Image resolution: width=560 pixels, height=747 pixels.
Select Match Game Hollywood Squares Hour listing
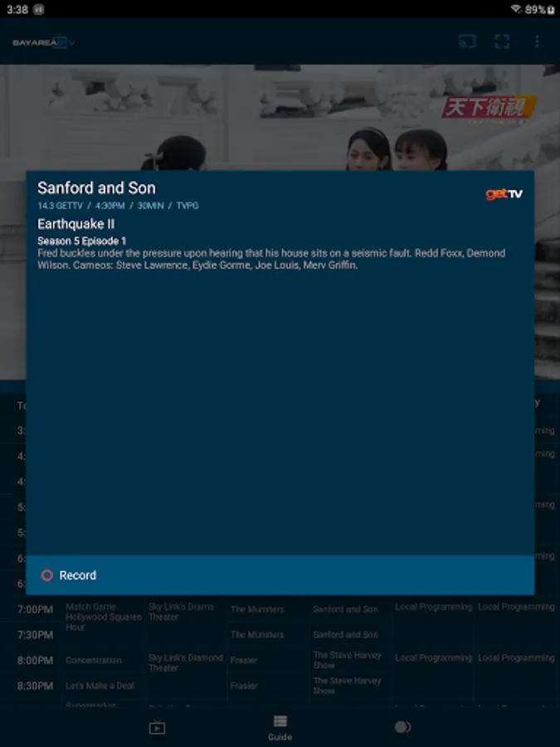point(104,617)
